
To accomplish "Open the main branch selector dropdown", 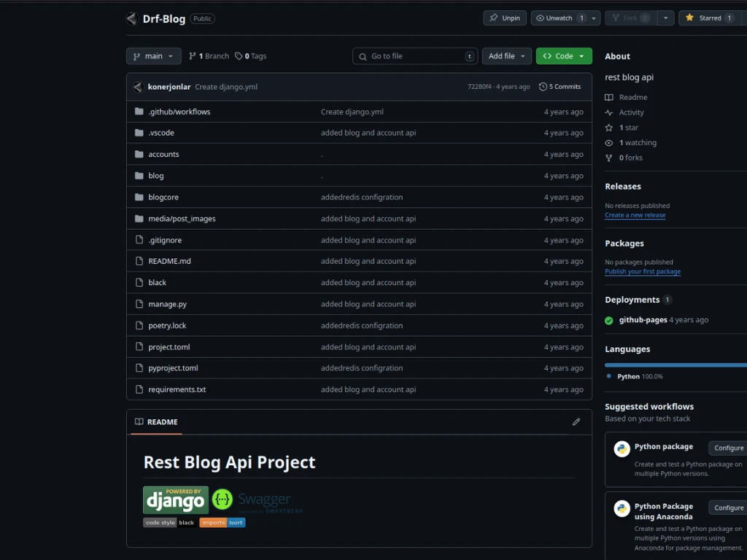I will (x=153, y=55).
